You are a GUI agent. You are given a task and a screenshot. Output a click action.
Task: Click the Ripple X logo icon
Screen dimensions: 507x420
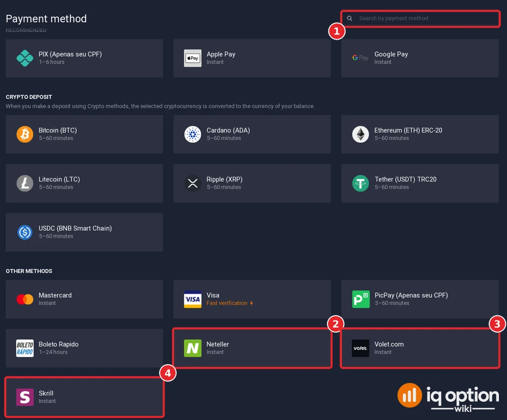(193, 183)
